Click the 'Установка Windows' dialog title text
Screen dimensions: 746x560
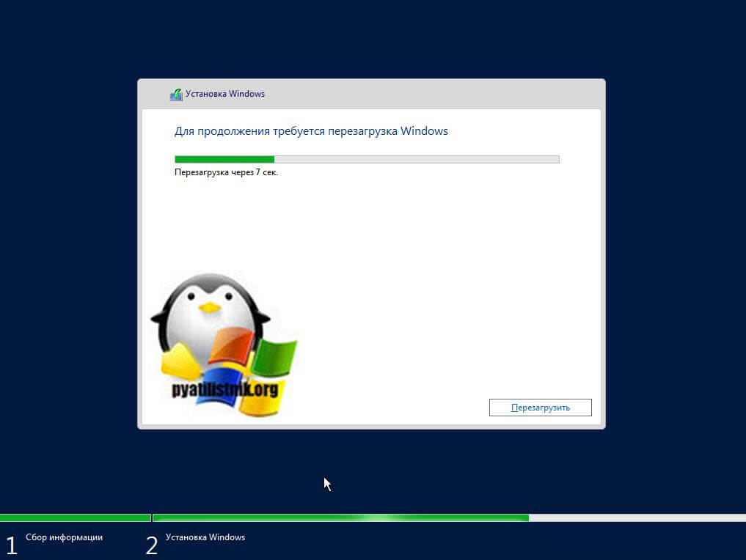[225, 94]
